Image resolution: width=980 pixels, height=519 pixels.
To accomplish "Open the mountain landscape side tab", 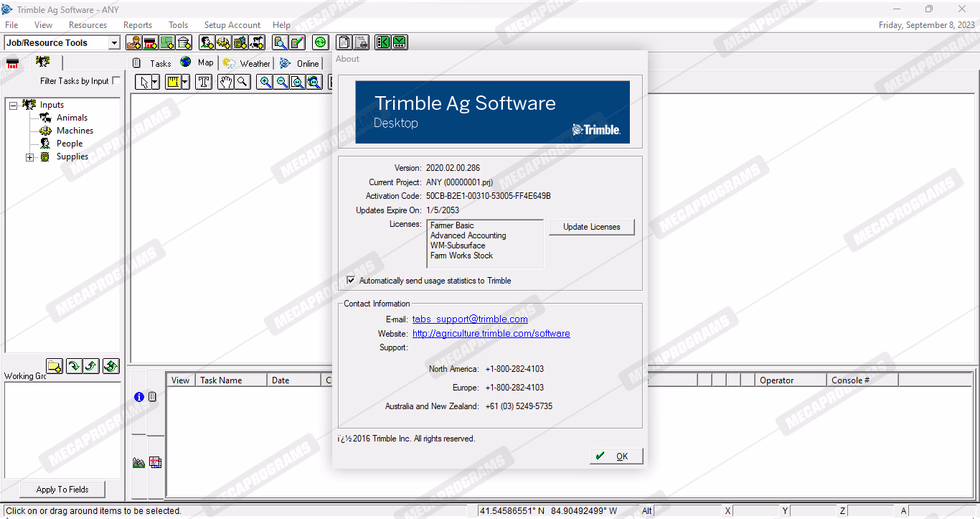I will pyautogui.click(x=138, y=463).
